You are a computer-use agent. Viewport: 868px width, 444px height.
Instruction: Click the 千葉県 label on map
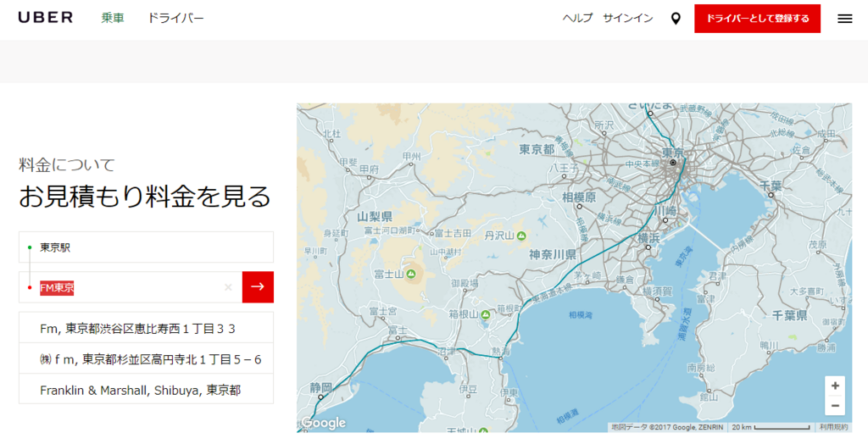pos(790,315)
